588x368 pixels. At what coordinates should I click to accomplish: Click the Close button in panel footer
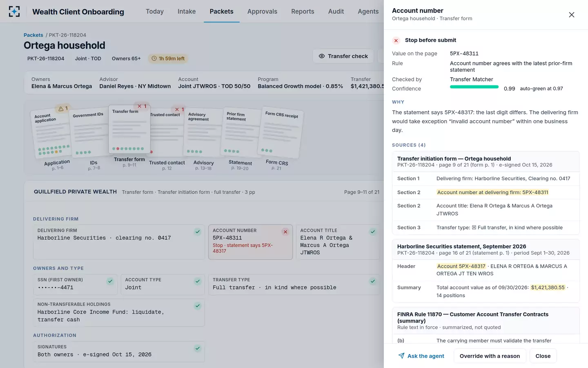click(x=543, y=356)
